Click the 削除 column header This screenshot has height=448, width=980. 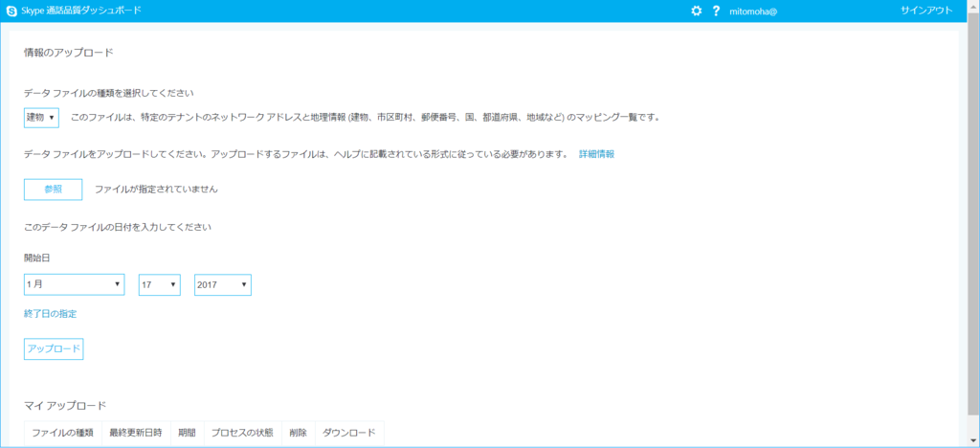click(299, 433)
